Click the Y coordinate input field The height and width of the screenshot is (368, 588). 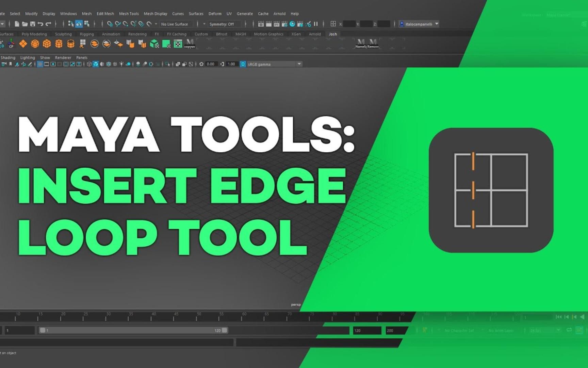tap(366, 24)
